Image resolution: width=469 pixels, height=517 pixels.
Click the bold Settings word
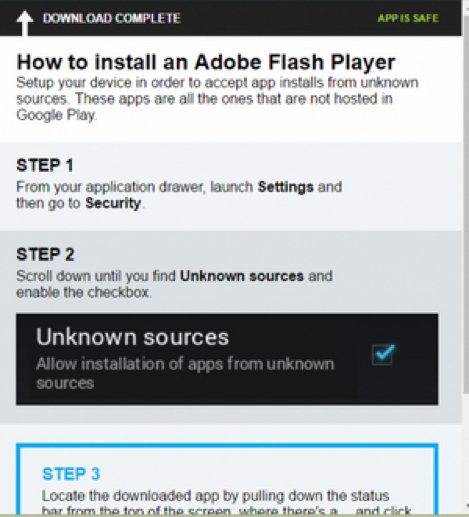tap(286, 187)
